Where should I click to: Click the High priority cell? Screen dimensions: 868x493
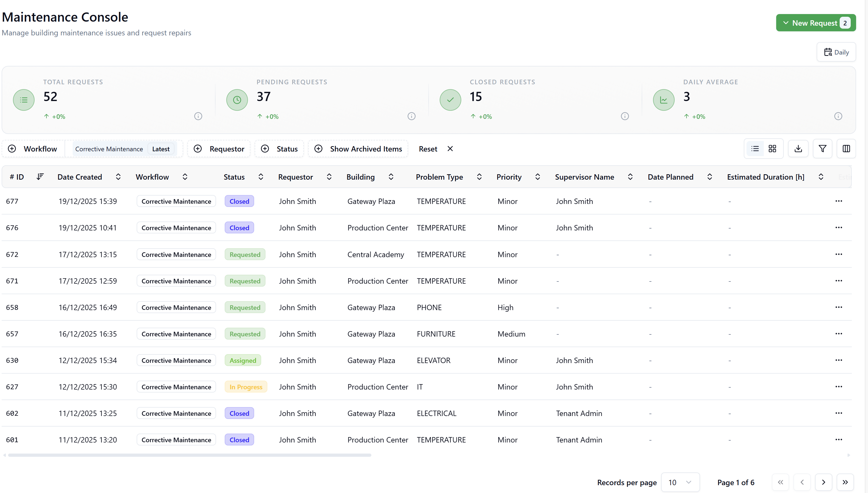(x=505, y=307)
